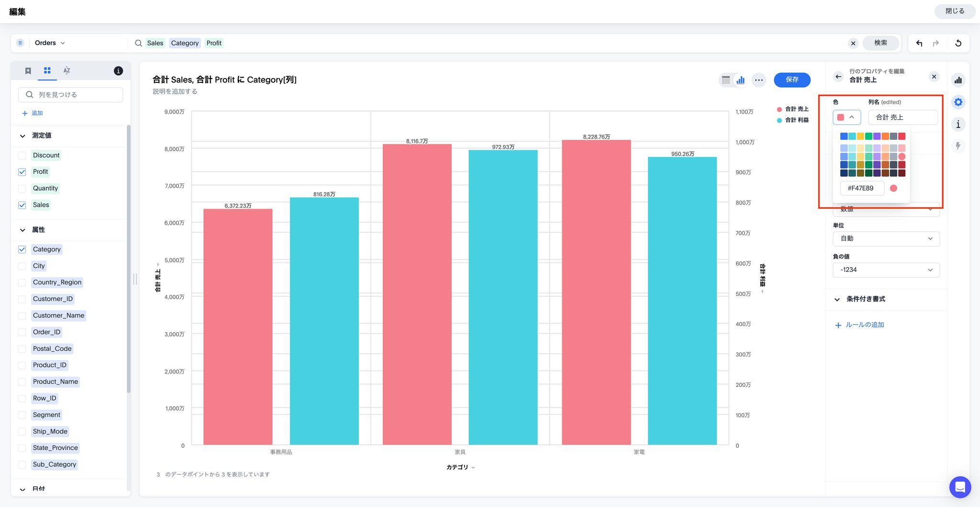Click ルールの追加 link

tap(865, 325)
